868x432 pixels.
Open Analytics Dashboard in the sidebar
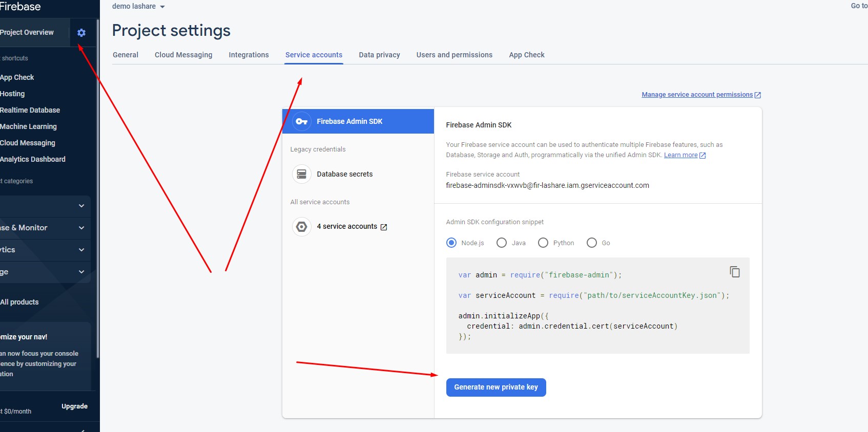[x=33, y=159]
